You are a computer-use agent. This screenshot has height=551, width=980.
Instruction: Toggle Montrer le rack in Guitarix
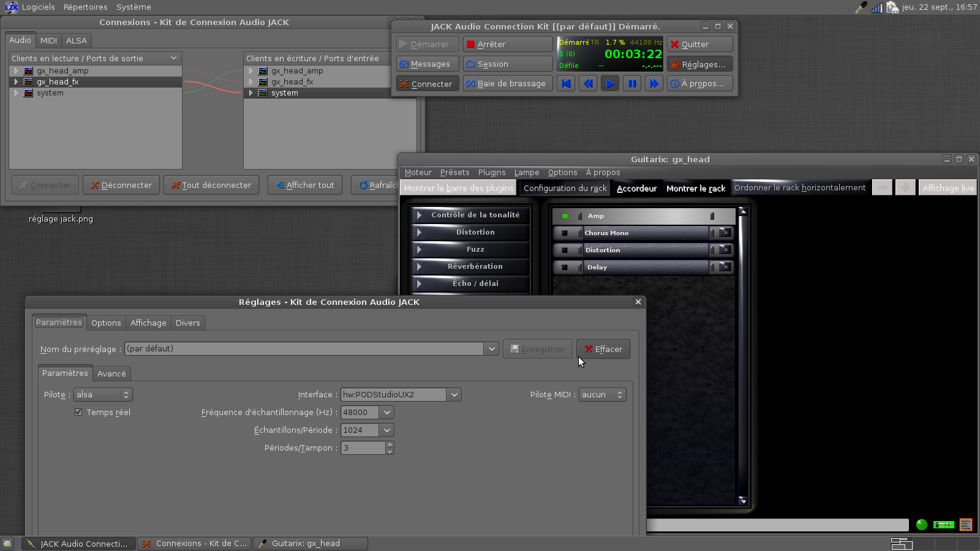[x=696, y=188]
